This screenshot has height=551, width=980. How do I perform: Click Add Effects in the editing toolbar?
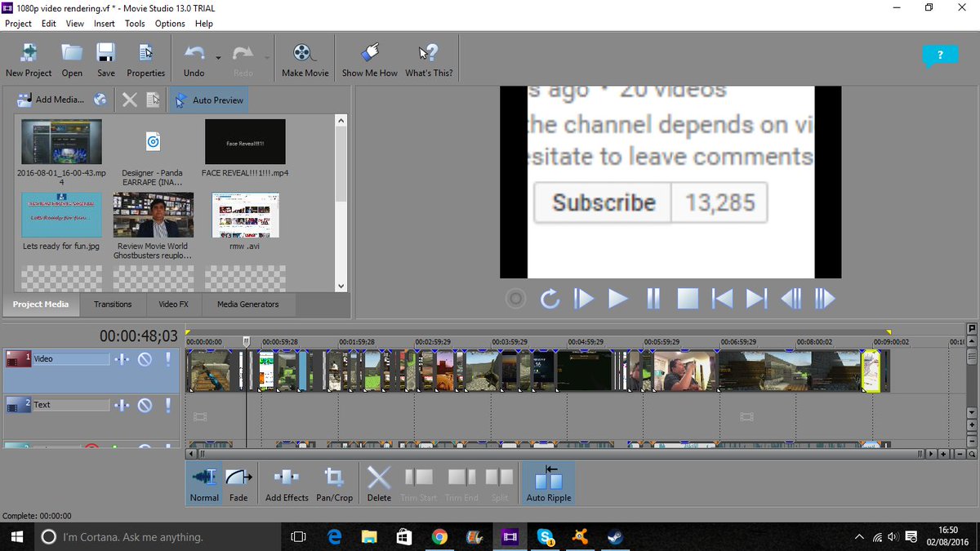(x=287, y=483)
